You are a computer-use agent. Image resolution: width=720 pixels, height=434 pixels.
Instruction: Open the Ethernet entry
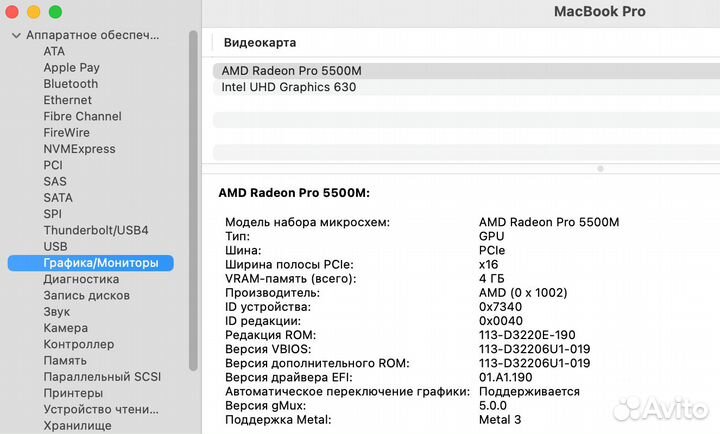(68, 100)
